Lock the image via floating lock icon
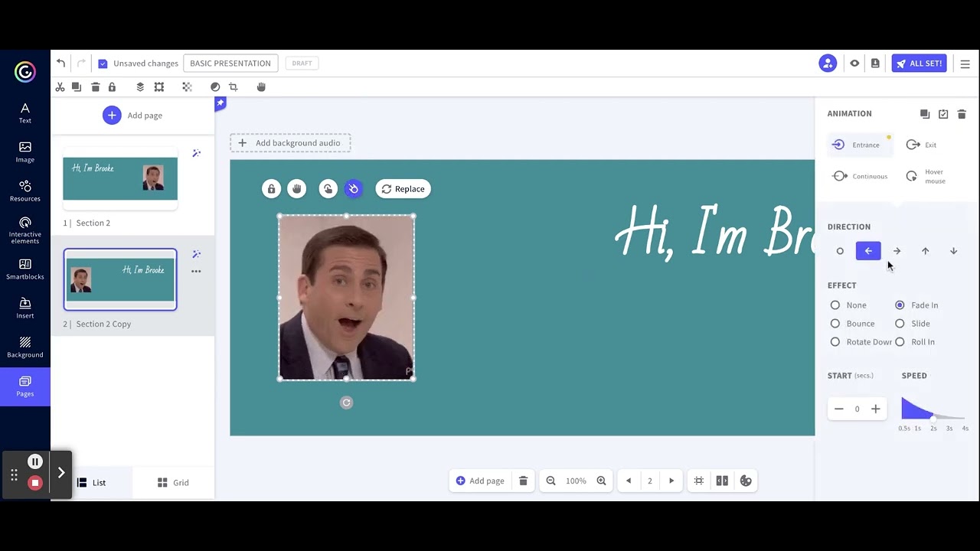 [271, 189]
